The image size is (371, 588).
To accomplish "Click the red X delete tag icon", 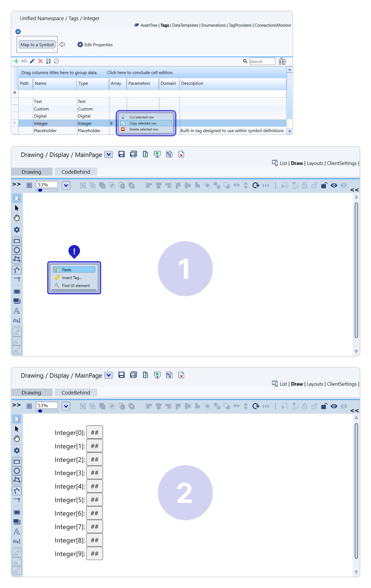I will coord(40,61).
